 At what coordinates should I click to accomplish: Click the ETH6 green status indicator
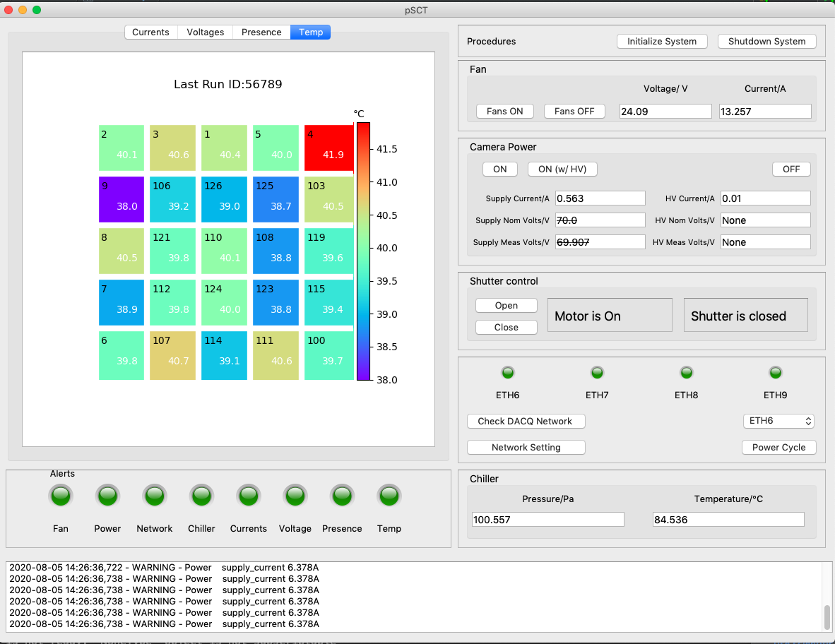coord(508,372)
